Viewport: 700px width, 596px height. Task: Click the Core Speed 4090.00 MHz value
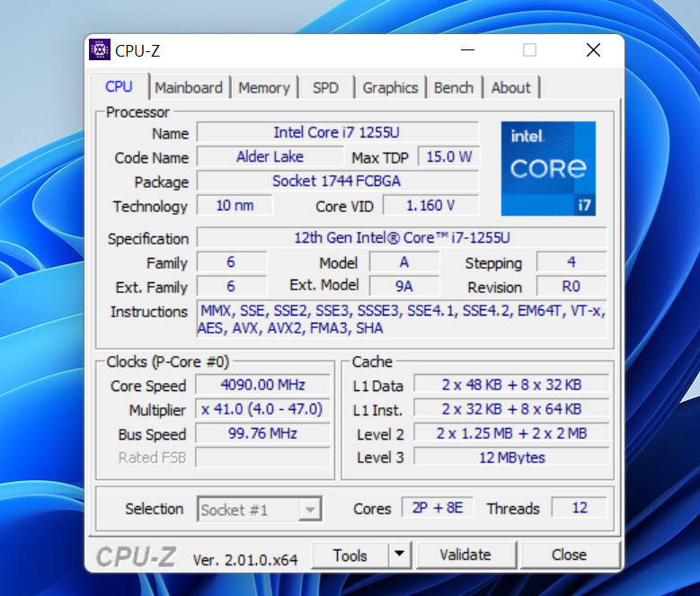[x=262, y=385]
